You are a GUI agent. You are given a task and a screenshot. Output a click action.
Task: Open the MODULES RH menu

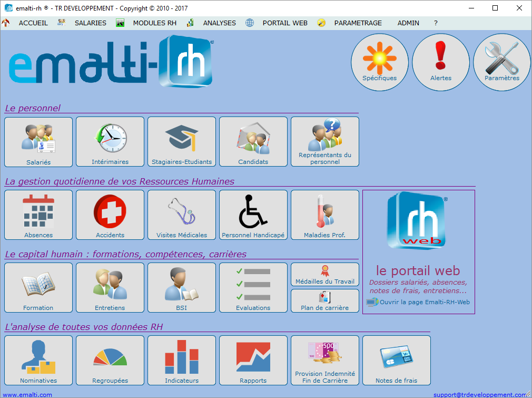[x=155, y=23]
